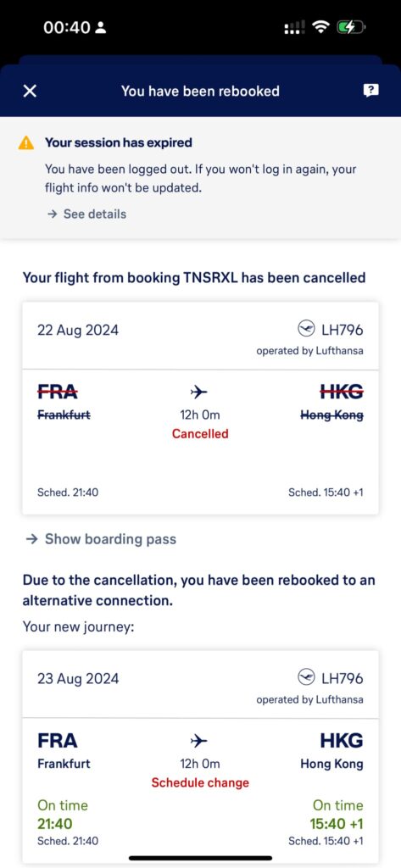Image resolution: width=401 pixels, height=868 pixels.
Task: Tap 'Your session has expired' heading
Action: click(119, 142)
